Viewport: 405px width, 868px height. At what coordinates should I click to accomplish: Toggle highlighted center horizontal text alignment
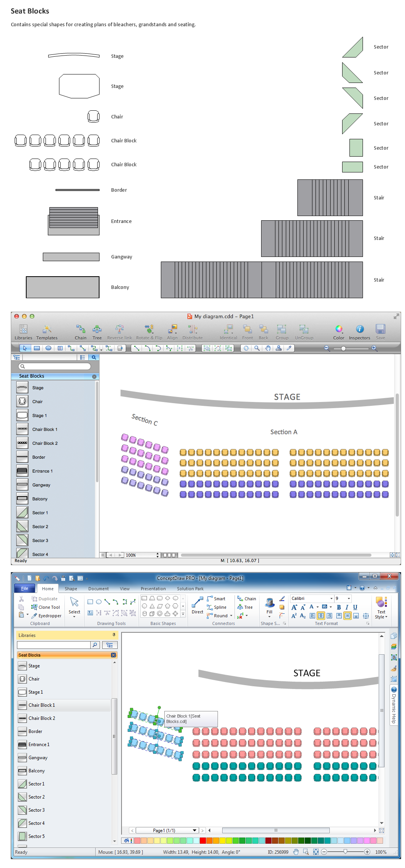[321, 616]
